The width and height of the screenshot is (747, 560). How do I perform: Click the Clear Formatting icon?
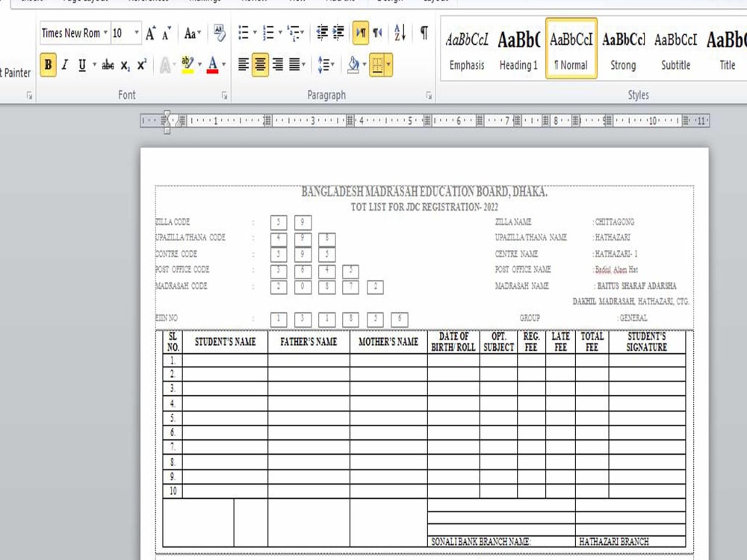point(219,33)
